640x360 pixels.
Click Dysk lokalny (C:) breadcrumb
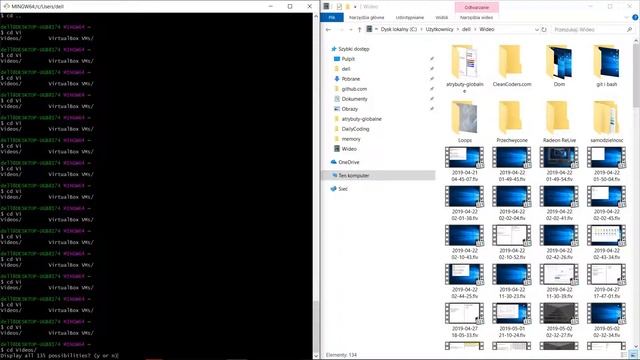click(x=399, y=29)
